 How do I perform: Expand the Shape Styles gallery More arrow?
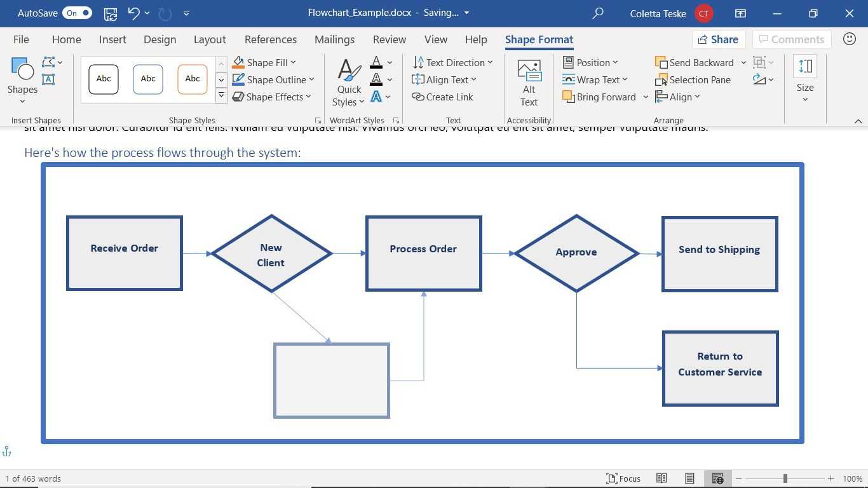tap(221, 96)
